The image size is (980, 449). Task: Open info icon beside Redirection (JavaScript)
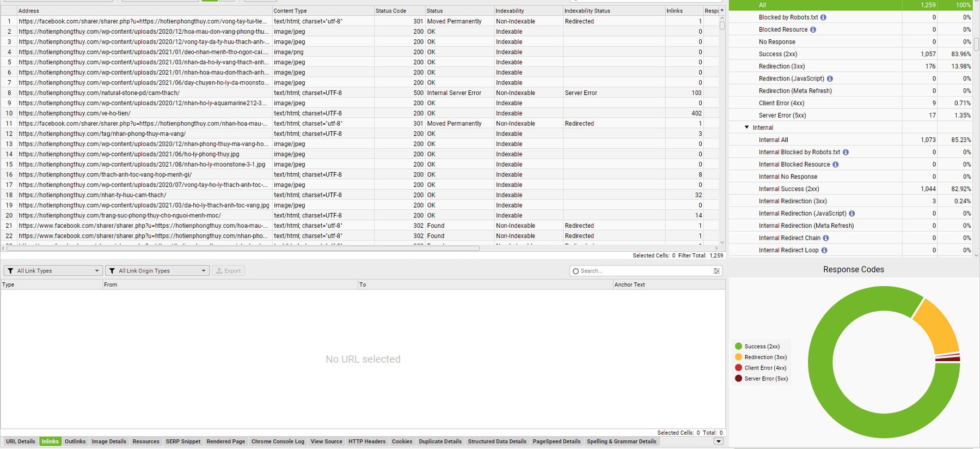pyautogui.click(x=830, y=78)
